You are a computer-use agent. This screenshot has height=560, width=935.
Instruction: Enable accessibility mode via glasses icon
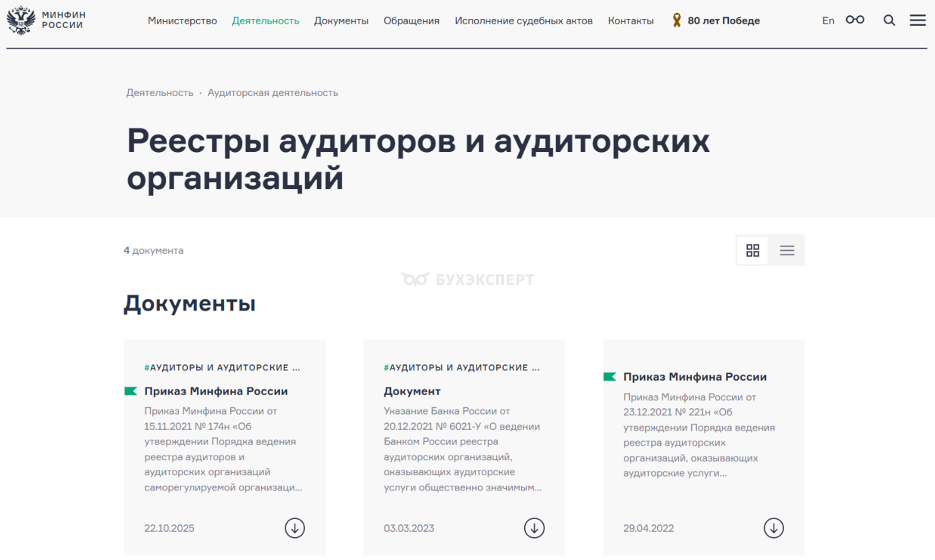pos(854,20)
